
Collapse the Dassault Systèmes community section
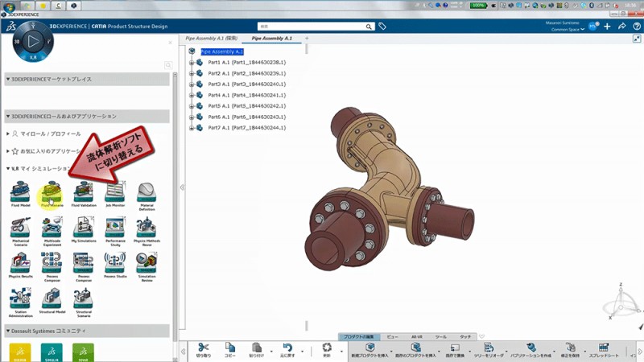(x=8, y=331)
